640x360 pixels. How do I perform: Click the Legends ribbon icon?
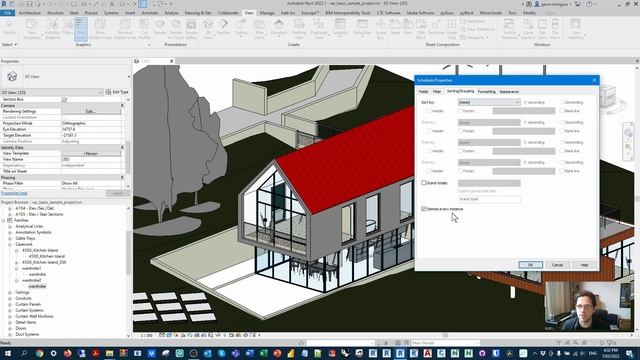point(340,28)
